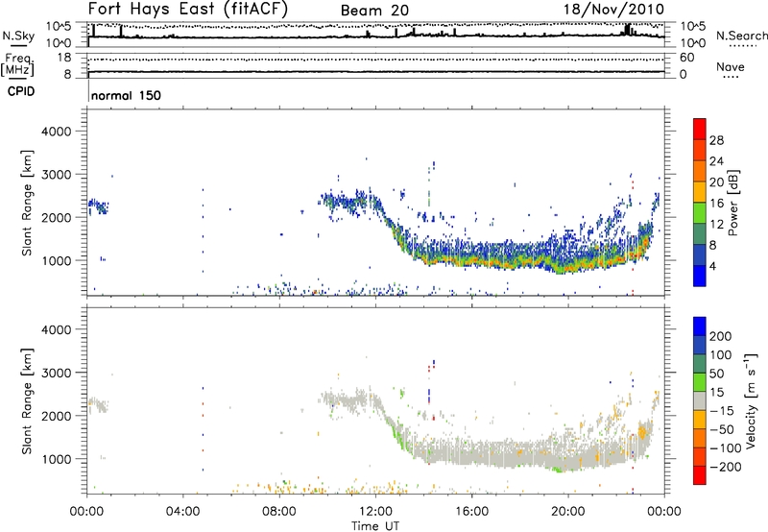This screenshot has height=532, width=768.
Task: Click the '2000' tick of the velocity panel
Action: pyautogui.click(x=57, y=416)
